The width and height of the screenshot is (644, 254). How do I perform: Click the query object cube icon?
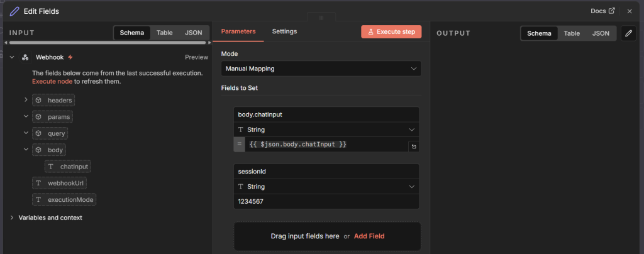[38, 133]
